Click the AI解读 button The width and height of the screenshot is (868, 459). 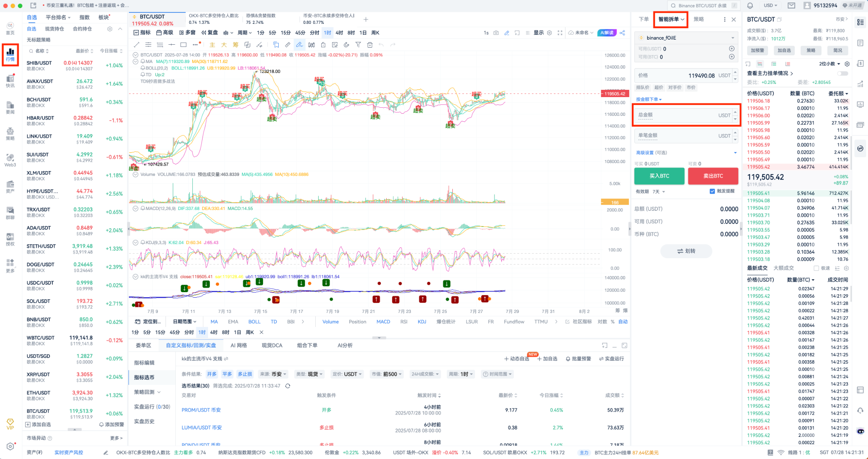click(607, 33)
